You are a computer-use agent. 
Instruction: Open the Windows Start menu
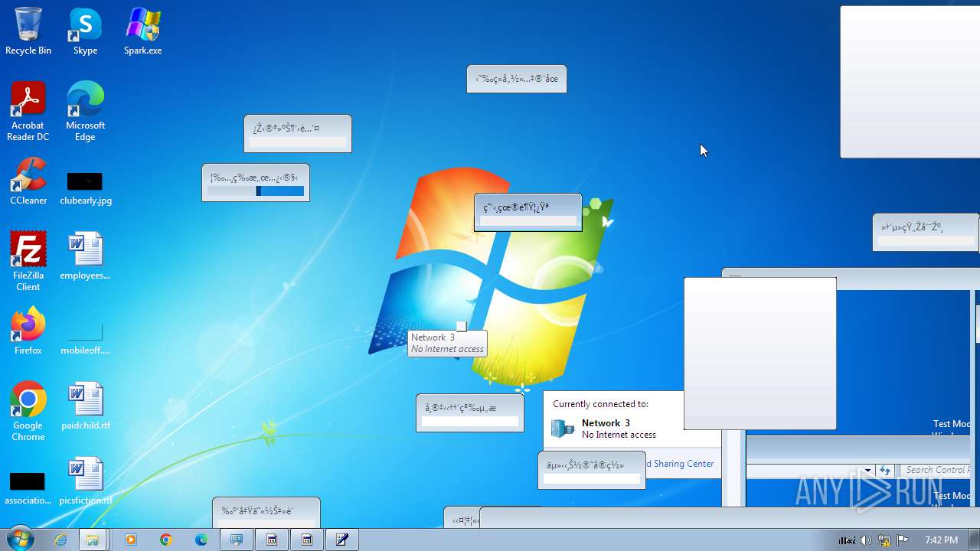(x=19, y=540)
